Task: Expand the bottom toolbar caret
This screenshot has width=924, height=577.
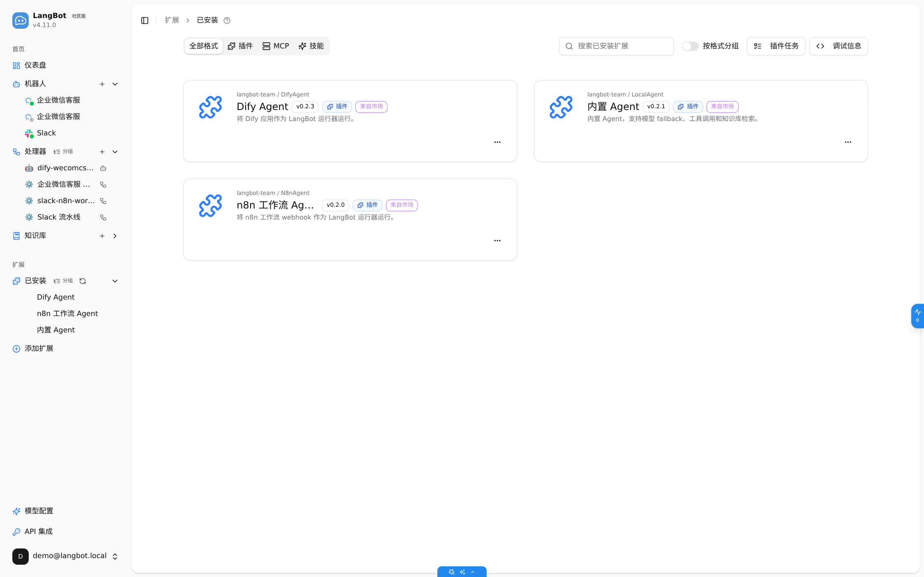Action: pyautogui.click(x=473, y=572)
